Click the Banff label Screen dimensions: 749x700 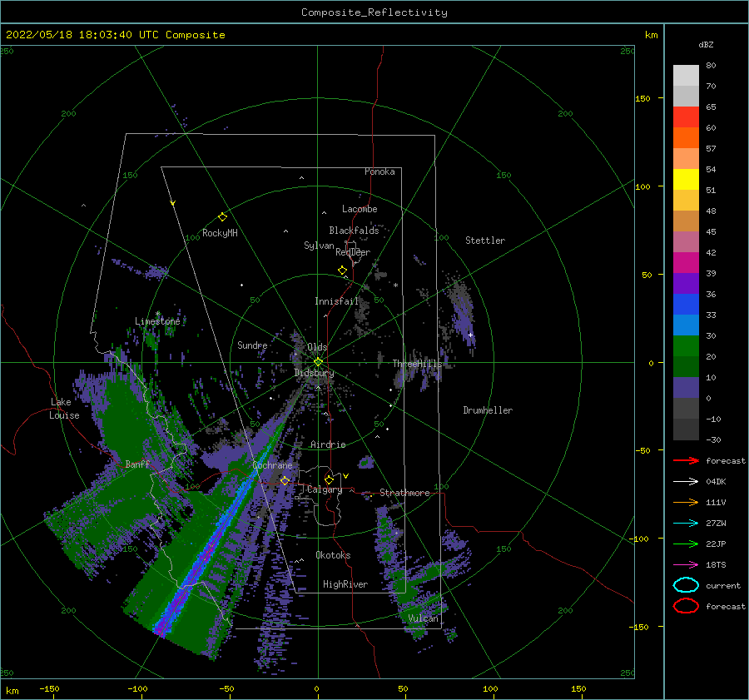coord(137,464)
